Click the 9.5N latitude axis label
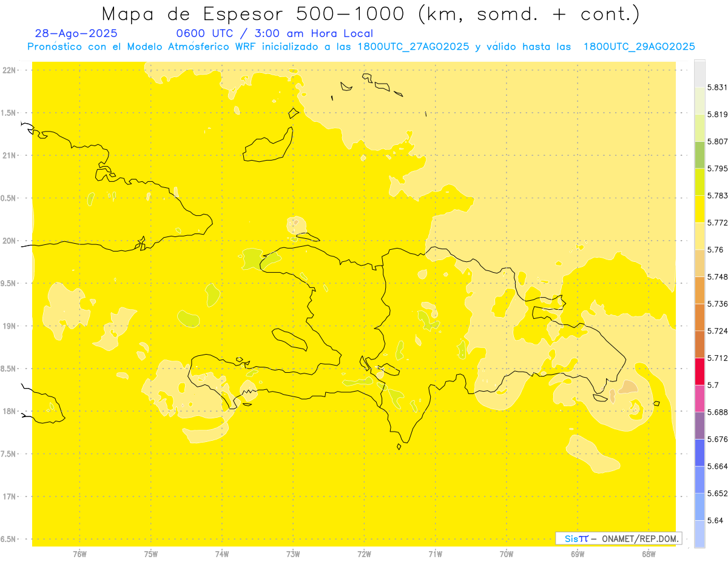This screenshot has width=728, height=562. [x=8, y=283]
